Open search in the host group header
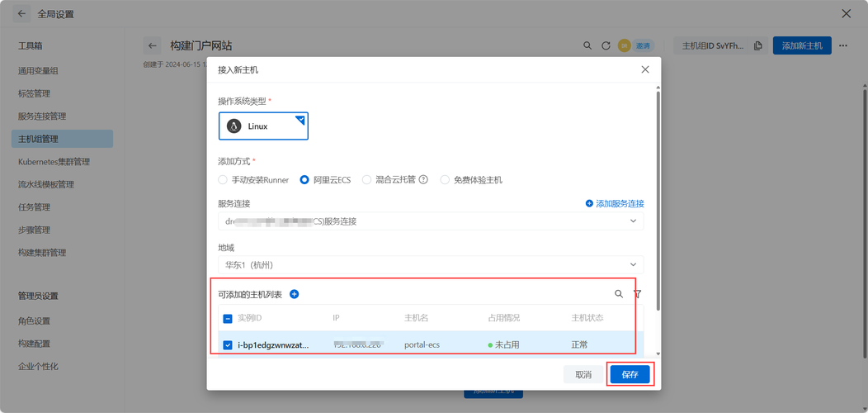Image resolution: width=868 pixels, height=413 pixels. pos(587,45)
